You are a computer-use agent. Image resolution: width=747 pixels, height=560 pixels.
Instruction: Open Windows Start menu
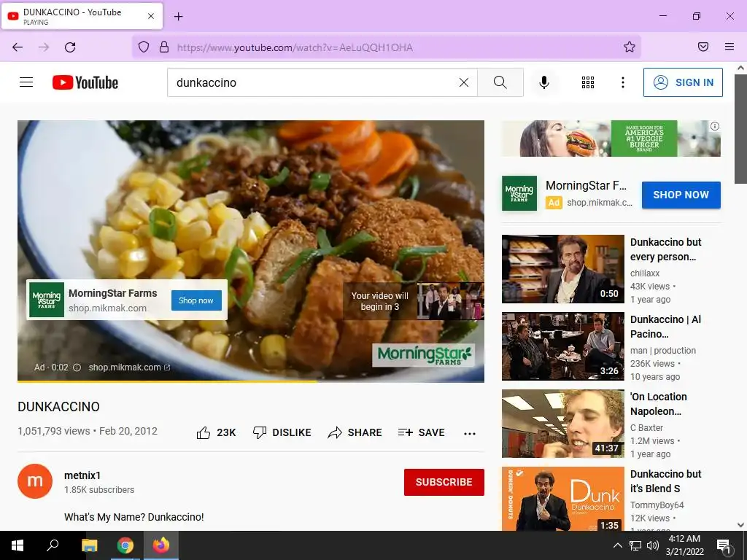click(x=18, y=545)
